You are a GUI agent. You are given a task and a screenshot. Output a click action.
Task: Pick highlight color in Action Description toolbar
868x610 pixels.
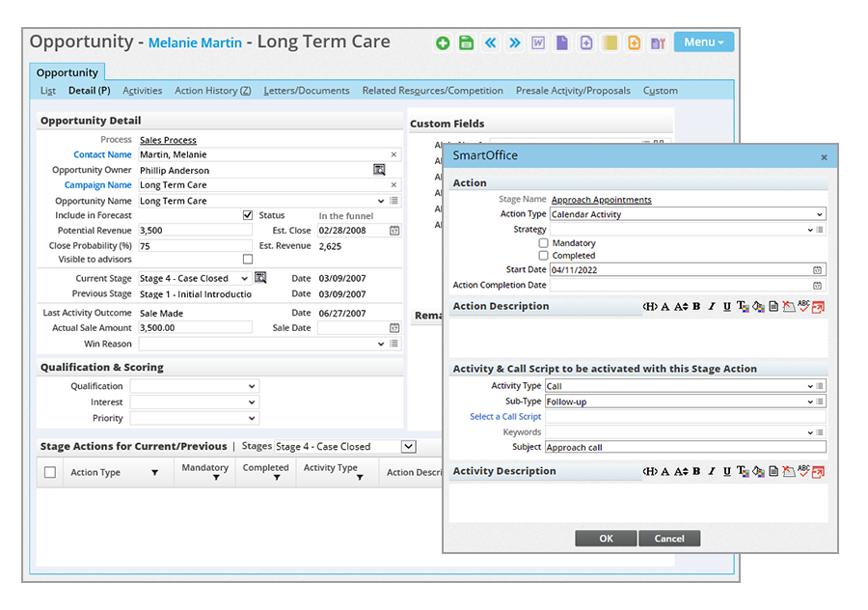tap(758, 306)
